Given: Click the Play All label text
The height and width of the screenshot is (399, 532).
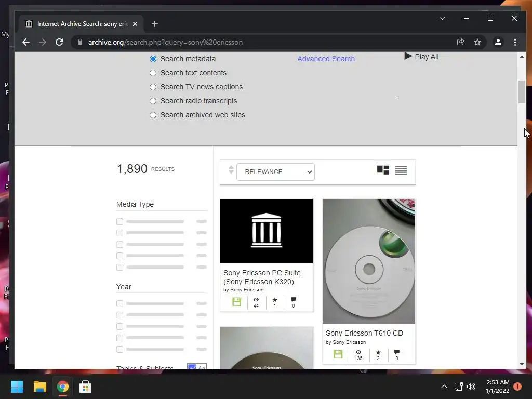Looking at the screenshot, I should click(x=427, y=57).
